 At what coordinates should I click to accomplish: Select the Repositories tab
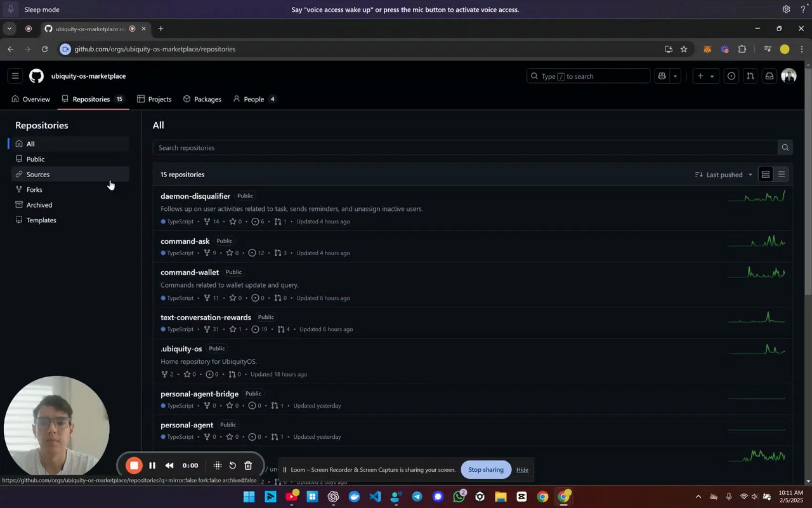[93, 99]
